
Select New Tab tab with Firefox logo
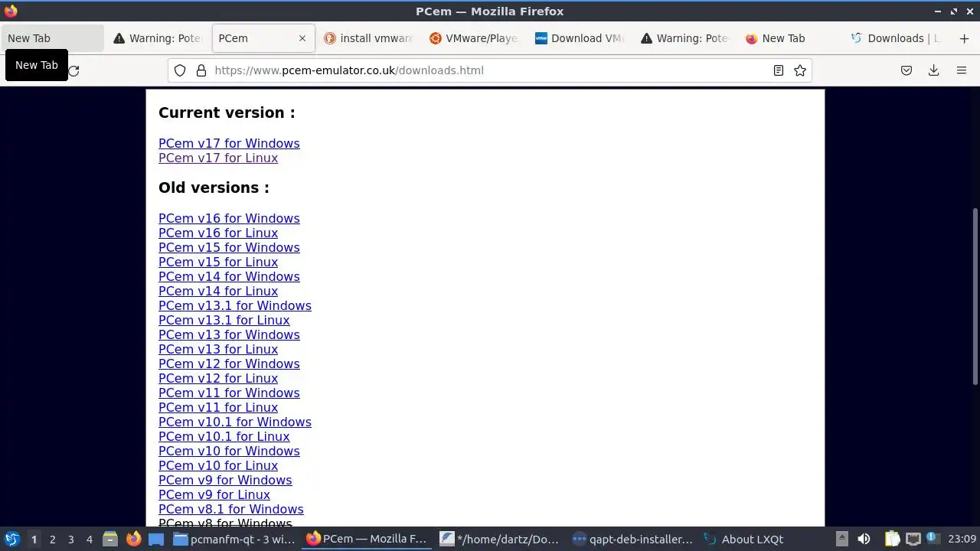pyautogui.click(x=791, y=38)
